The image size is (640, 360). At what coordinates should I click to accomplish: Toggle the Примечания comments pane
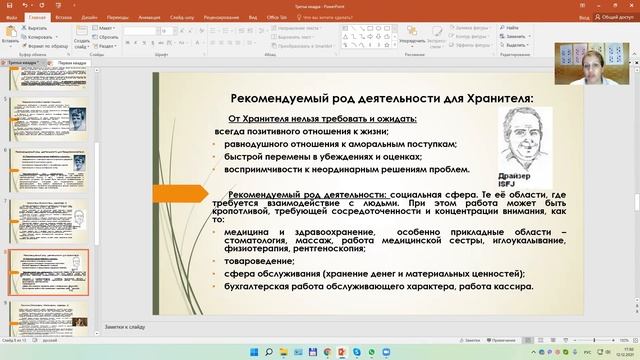(x=501, y=340)
